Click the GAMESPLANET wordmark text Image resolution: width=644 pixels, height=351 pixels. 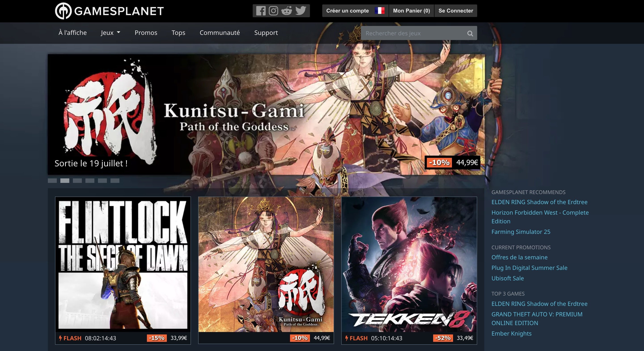coord(119,11)
